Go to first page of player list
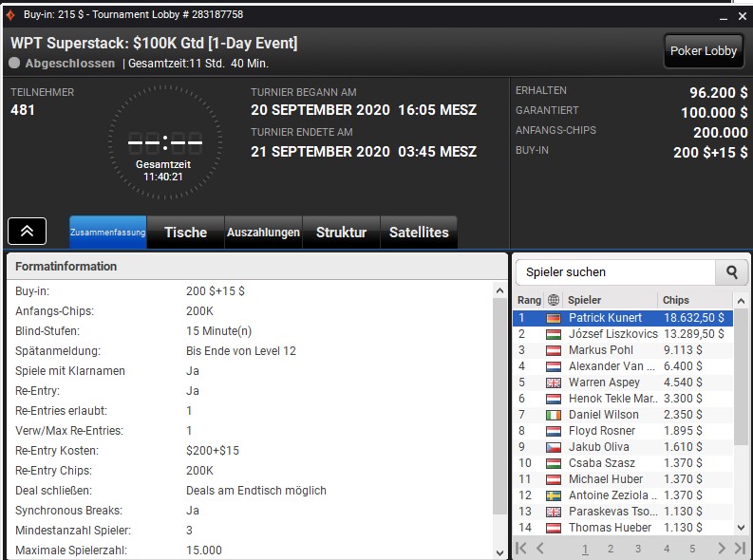This screenshot has height=560, width=753. 521,548
